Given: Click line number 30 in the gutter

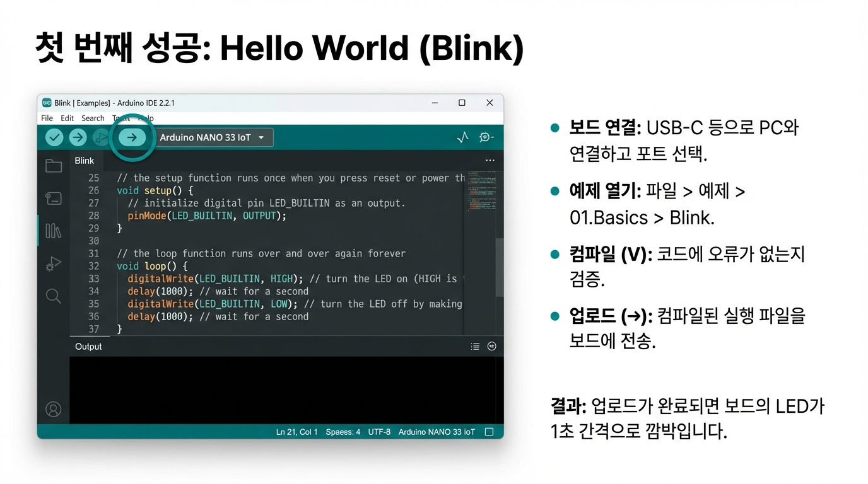Looking at the screenshot, I should tap(93, 241).
